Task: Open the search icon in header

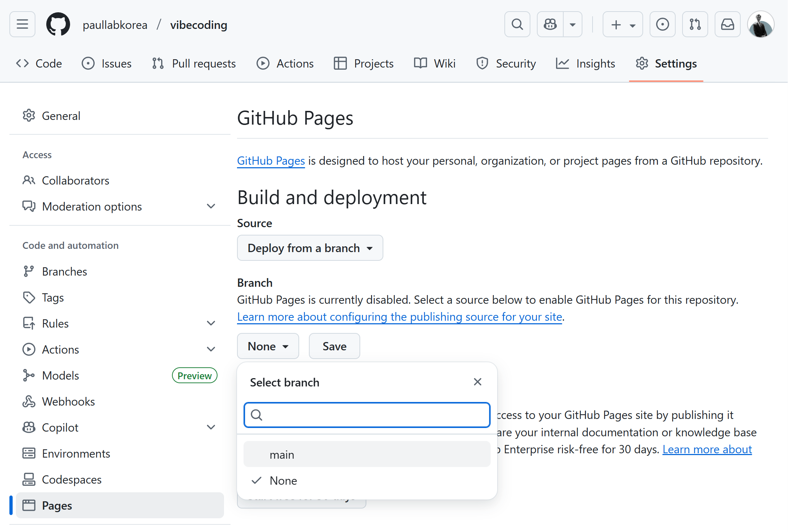Action: pyautogui.click(x=517, y=25)
